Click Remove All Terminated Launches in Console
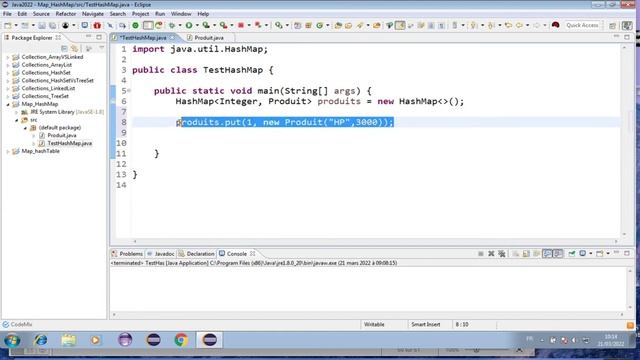Viewport: 640px width, 360px height. pos(502,253)
